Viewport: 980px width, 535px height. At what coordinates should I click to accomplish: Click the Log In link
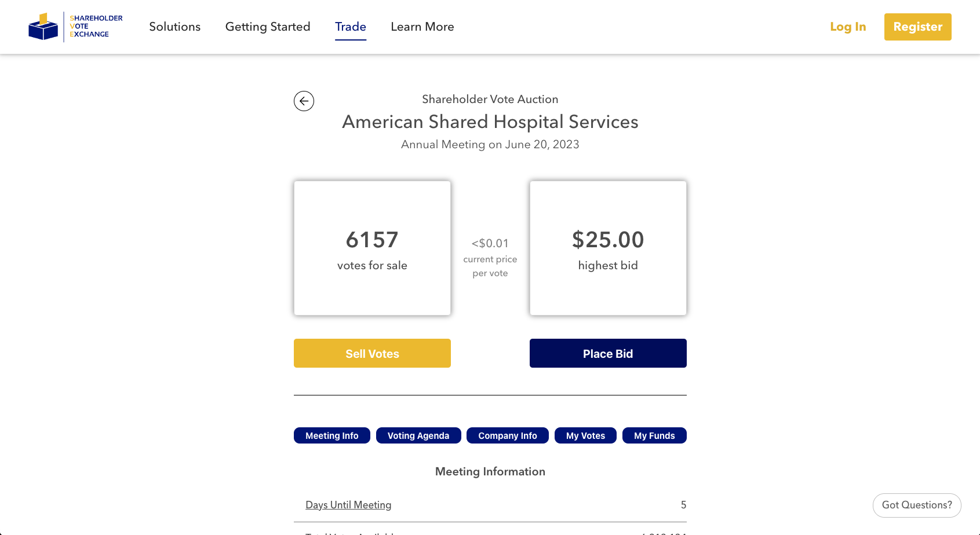[x=848, y=27]
